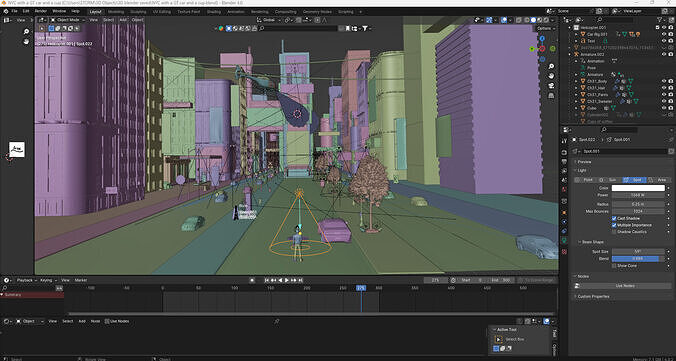Open the Object Mode dropdown
The height and width of the screenshot is (361, 676).
click(x=68, y=20)
